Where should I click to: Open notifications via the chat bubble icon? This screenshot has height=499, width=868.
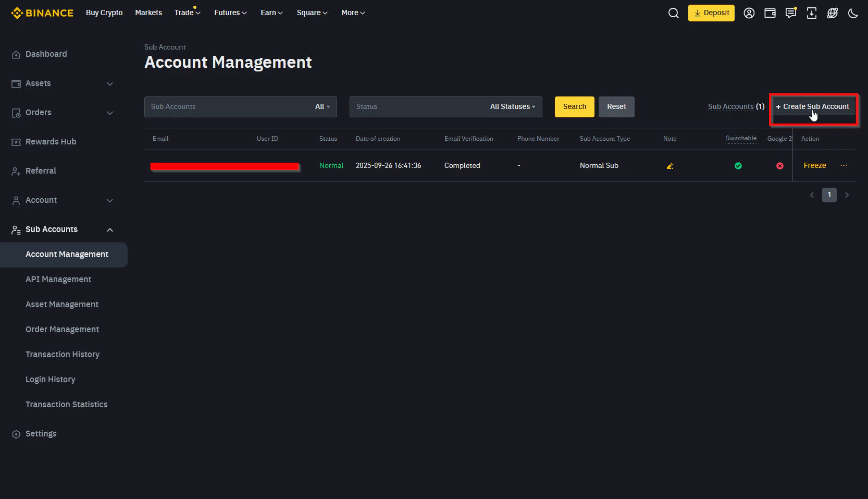click(x=790, y=13)
